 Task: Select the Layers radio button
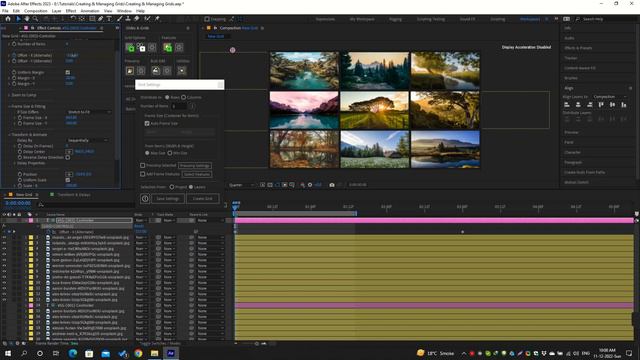coord(191,187)
